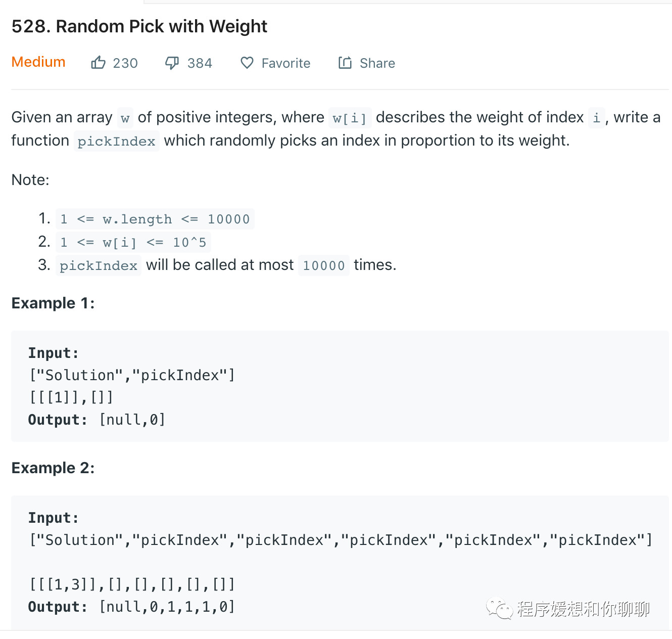Click the Share arrow icon
The width and height of the screenshot is (672, 639).
pos(345,63)
